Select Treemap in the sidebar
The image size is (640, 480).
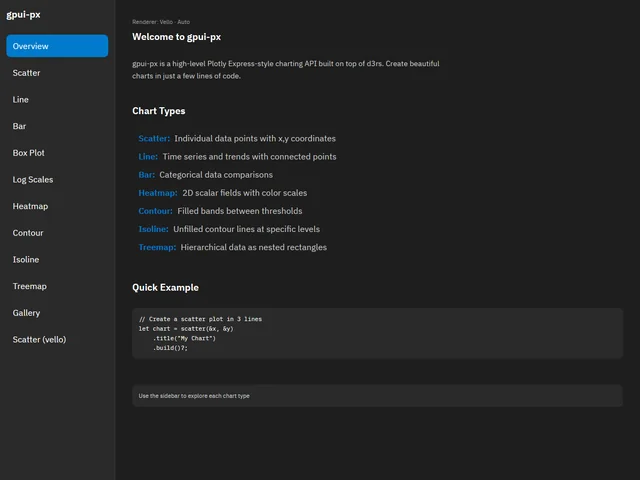click(57, 286)
